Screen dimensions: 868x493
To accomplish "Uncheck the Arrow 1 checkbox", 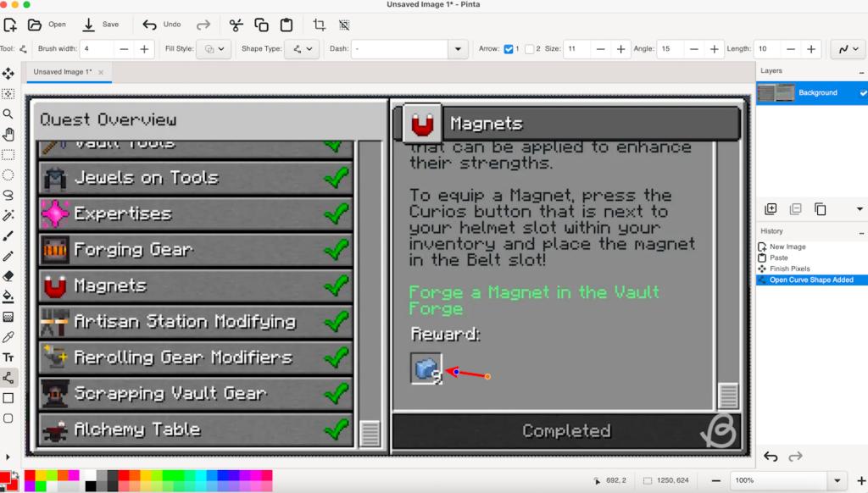I will [509, 49].
